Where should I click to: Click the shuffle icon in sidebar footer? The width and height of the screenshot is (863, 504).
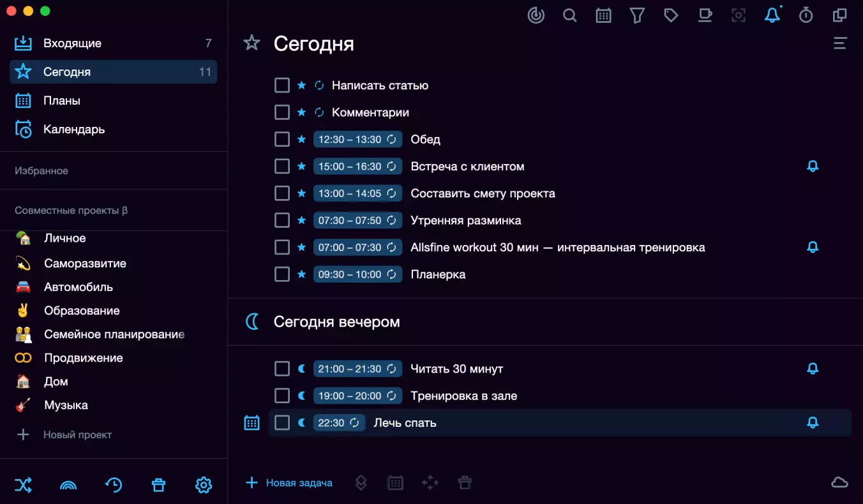(x=23, y=485)
